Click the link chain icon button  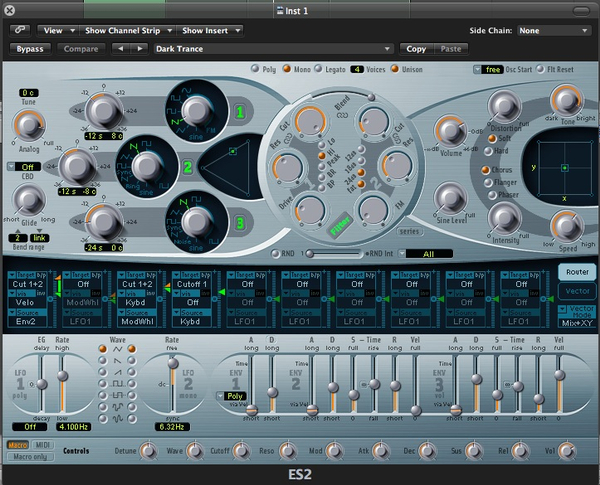20,30
